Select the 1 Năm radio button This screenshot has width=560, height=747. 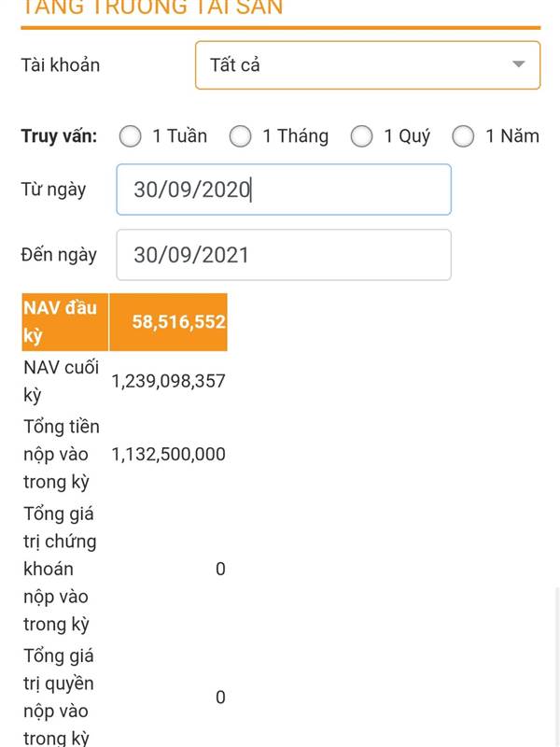click(464, 136)
